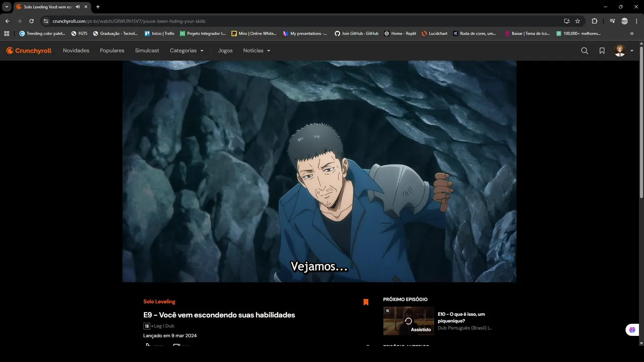Click the PRÓXIMO EPISÓDIO heading
Viewport: 644px width, 362px height.
(x=406, y=300)
